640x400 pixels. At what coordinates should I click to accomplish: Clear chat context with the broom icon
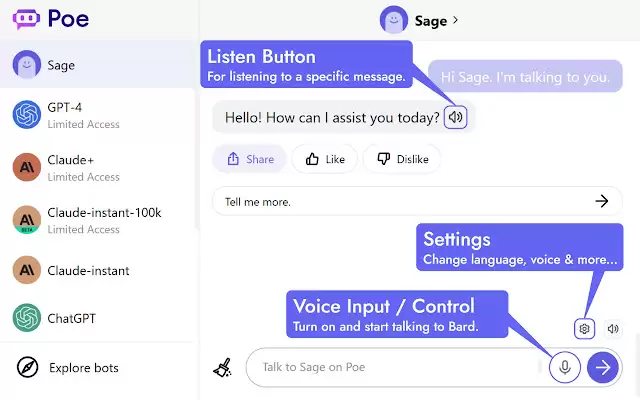click(x=223, y=367)
